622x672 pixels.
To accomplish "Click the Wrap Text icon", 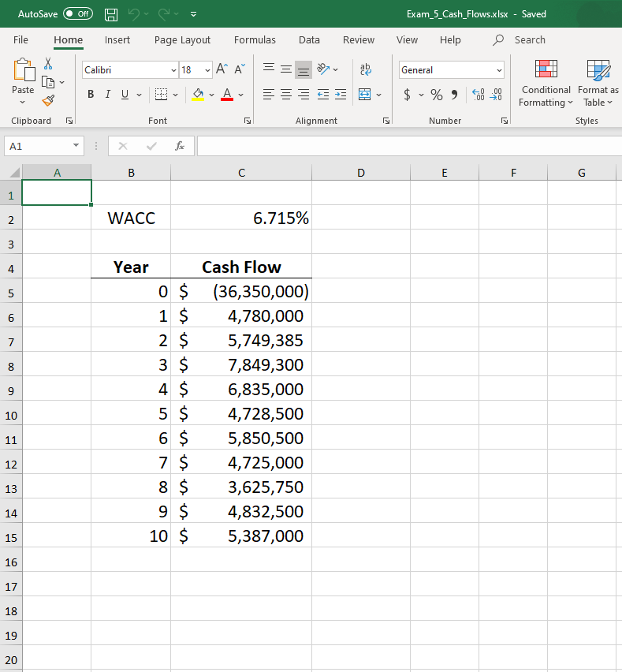I will click(x=366, y=69).
